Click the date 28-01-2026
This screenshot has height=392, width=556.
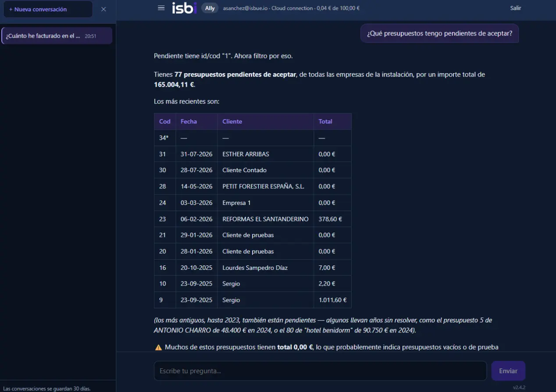196,251
